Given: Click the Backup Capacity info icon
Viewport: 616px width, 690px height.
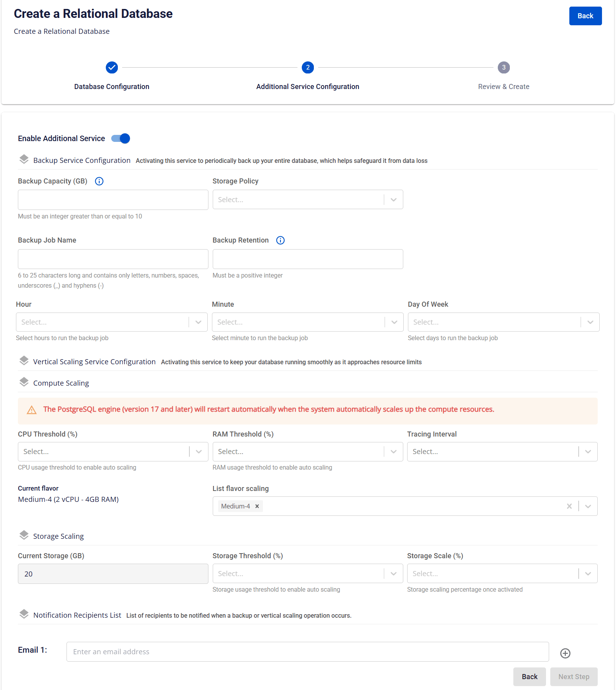Looking at the screenshot, I should pyautogui.click(x=99, y=181).
